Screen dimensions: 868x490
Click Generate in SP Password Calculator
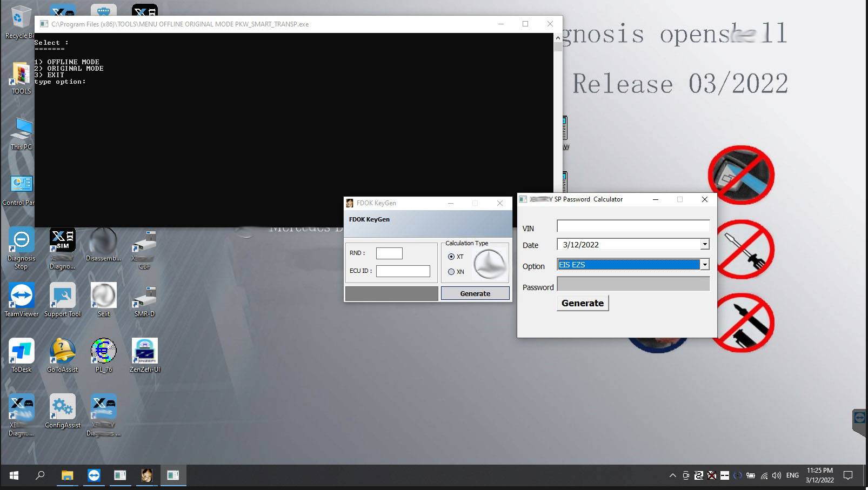pyautogui.click(x=582, y=303)
